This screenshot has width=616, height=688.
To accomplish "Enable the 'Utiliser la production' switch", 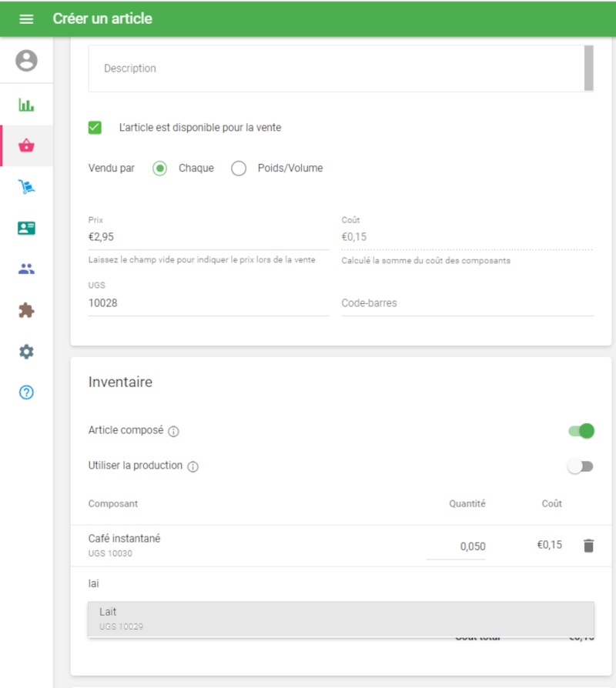I will (x=581, y=466).
